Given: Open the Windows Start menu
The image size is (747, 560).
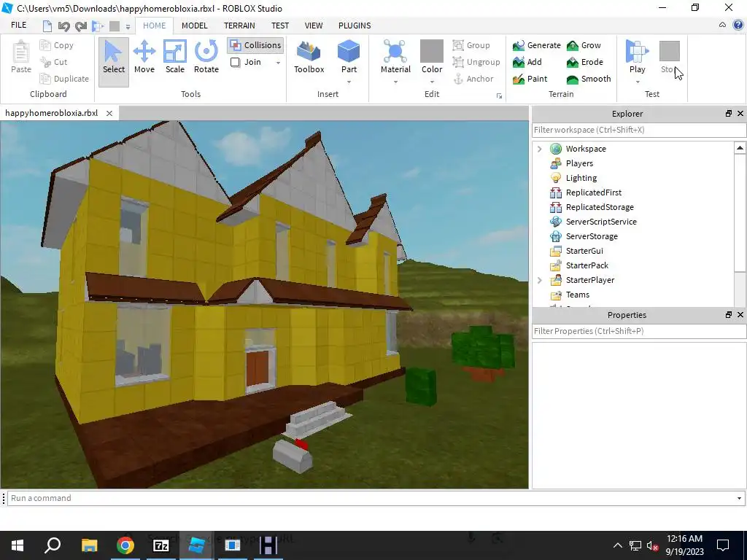Looking at the screenshot, I should tap(18, 545).
